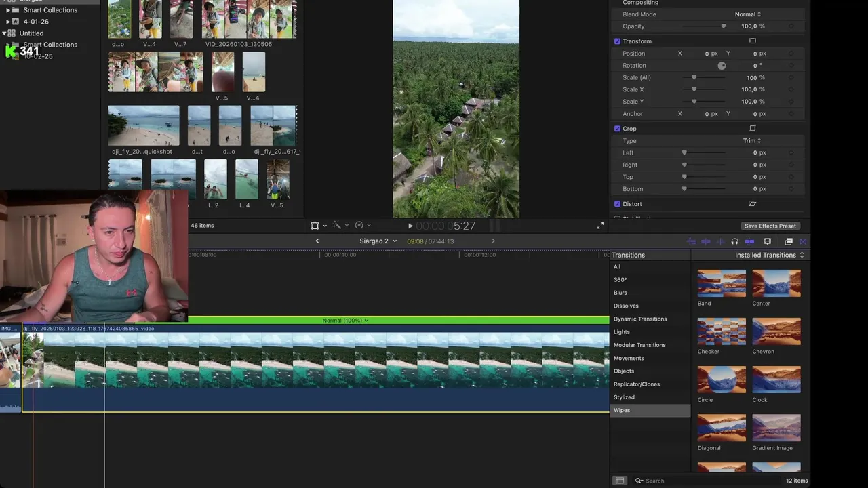Add keyframe for Scale (All)
Image resolution: width=868 pixels, height=488 pixels.
pos(791,78)
